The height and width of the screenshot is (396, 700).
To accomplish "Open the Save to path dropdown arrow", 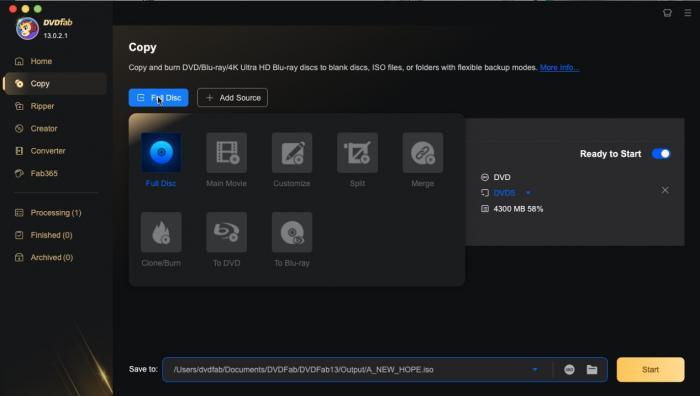I will pos(535,370).
